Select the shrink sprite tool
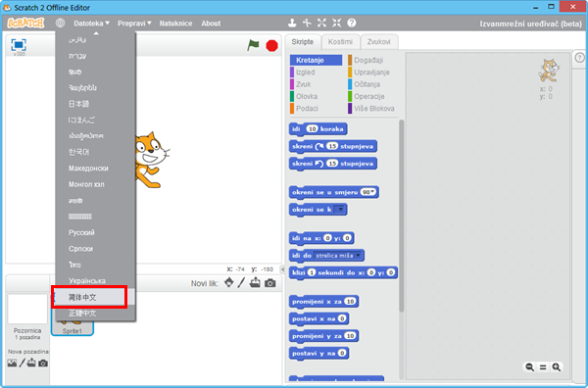588x388 pixels. [336, 24]
